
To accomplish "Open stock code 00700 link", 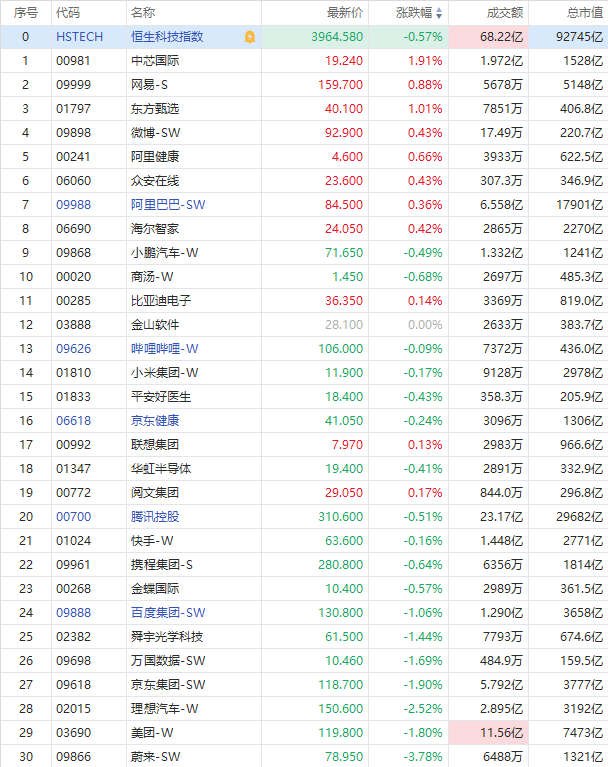I will click(x=73, y=516).
